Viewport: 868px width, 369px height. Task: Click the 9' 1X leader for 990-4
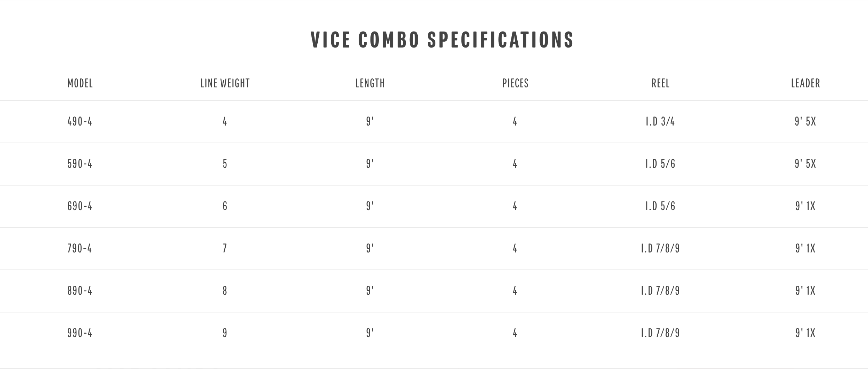pos(806,333)
